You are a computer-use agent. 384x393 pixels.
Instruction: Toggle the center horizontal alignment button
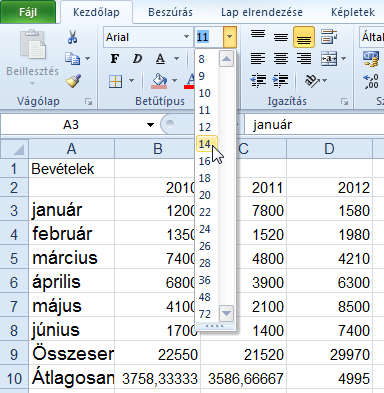(281, 59)
